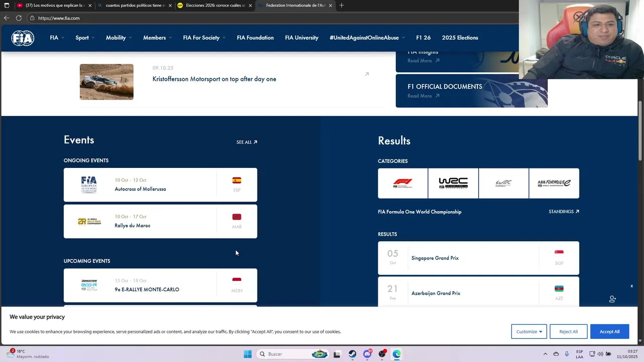This screenshot has height=362, width=644.
Task: Open Singapore Grand Prix result
Action: pos(478,258)
